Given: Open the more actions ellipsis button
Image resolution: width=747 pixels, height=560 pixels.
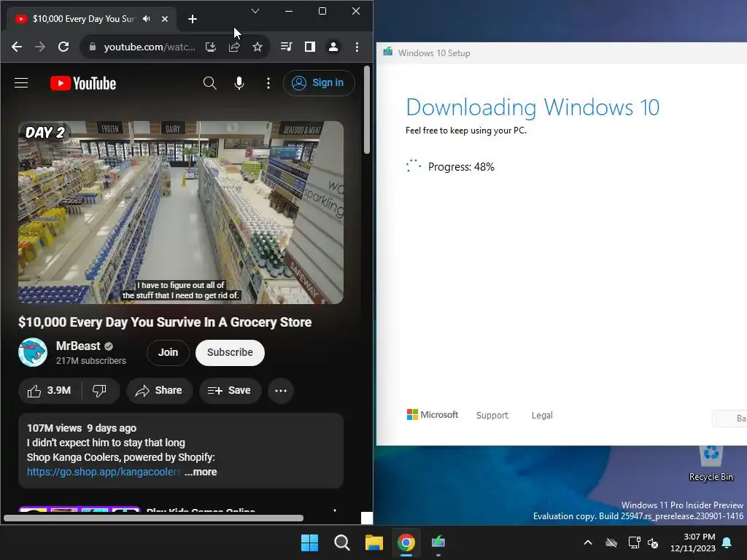Looking at the screenshot, I should point(281,391).
